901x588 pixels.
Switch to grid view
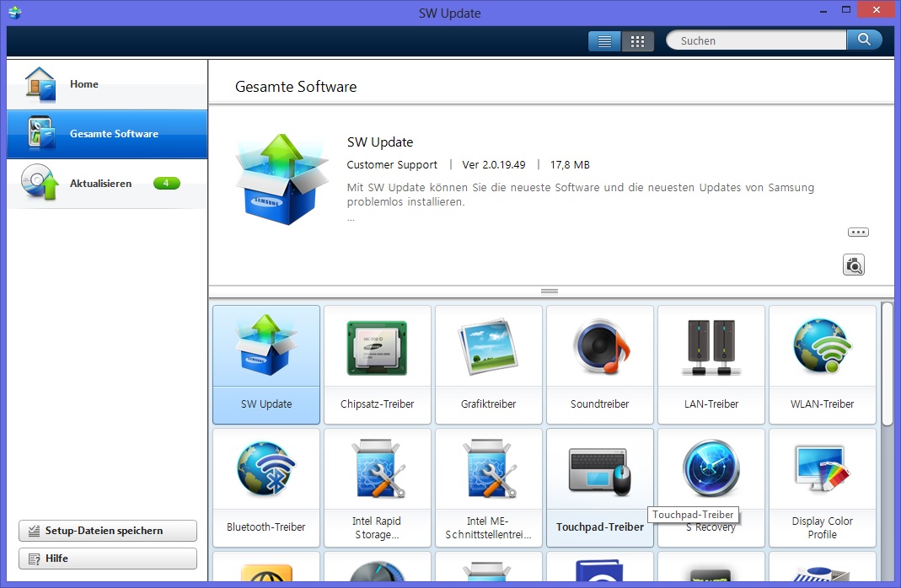[637, 41]
